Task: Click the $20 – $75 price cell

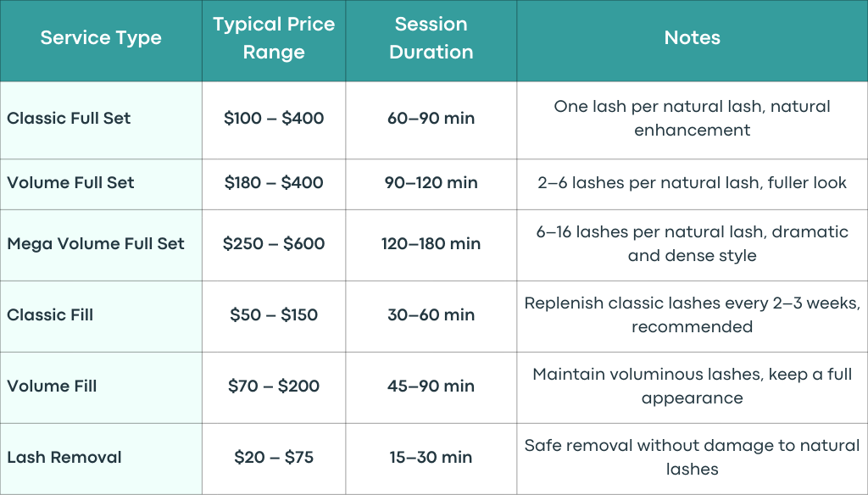Action: [x=274, y=458]
